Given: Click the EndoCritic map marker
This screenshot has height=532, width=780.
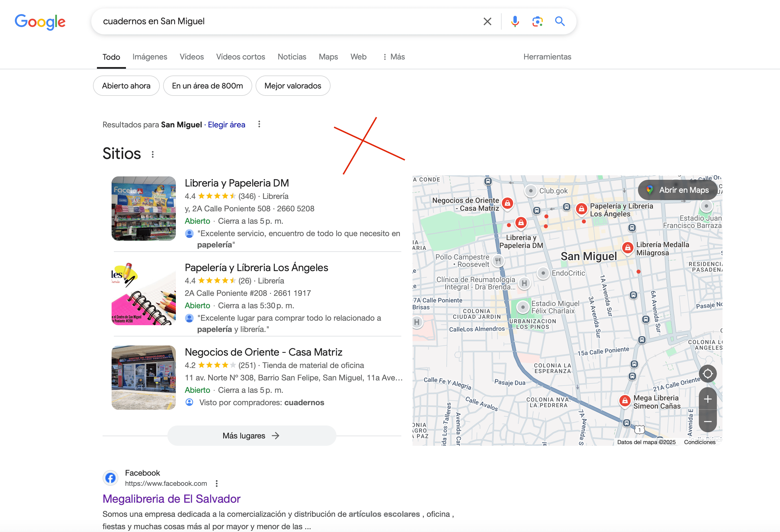Looking at the screenshot, I should 543,273.
